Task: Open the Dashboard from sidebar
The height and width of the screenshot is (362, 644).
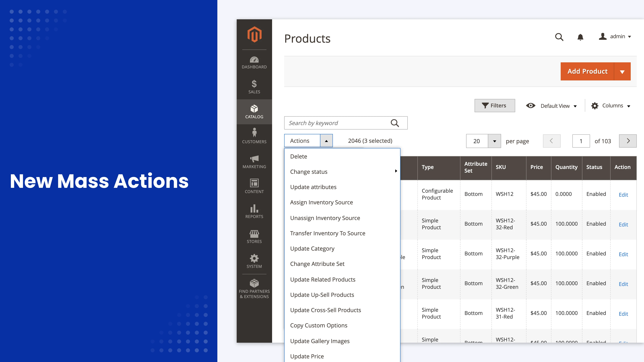Action: (254, 63)
